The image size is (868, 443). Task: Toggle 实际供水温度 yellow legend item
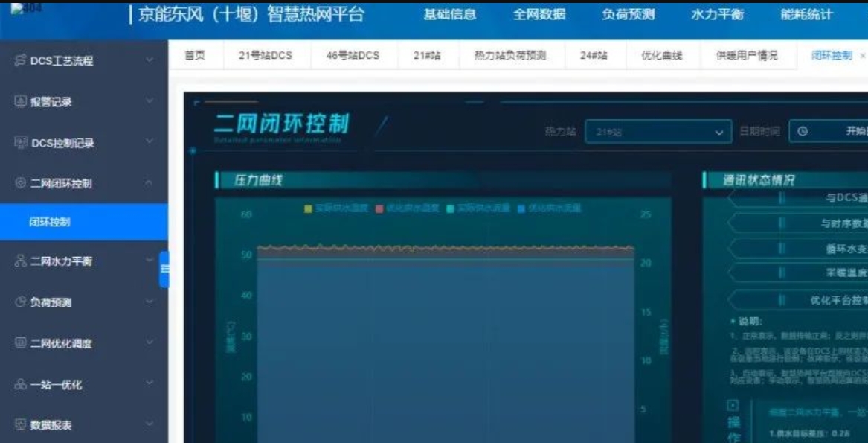tap(336, 209)
